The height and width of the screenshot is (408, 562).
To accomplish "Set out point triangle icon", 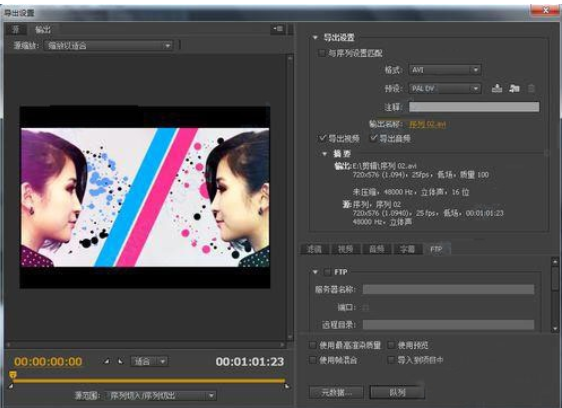I will pyautogui.click(x=120, y=361).
